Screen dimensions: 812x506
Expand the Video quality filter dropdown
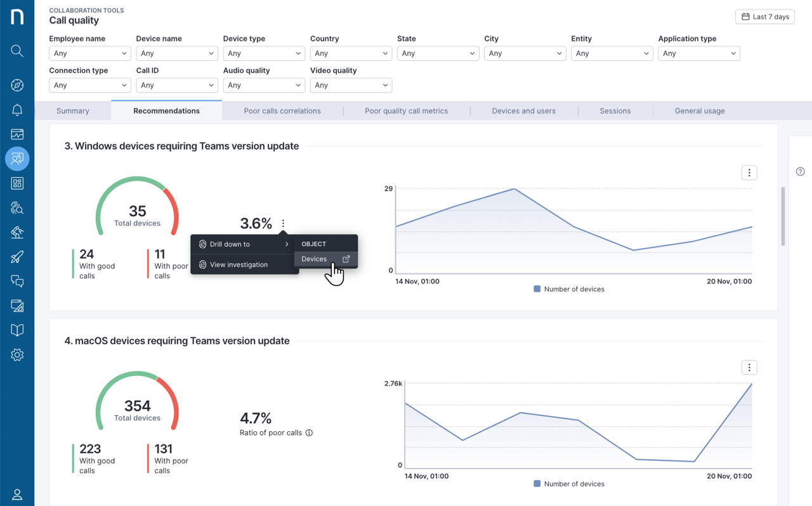point(351,85)
